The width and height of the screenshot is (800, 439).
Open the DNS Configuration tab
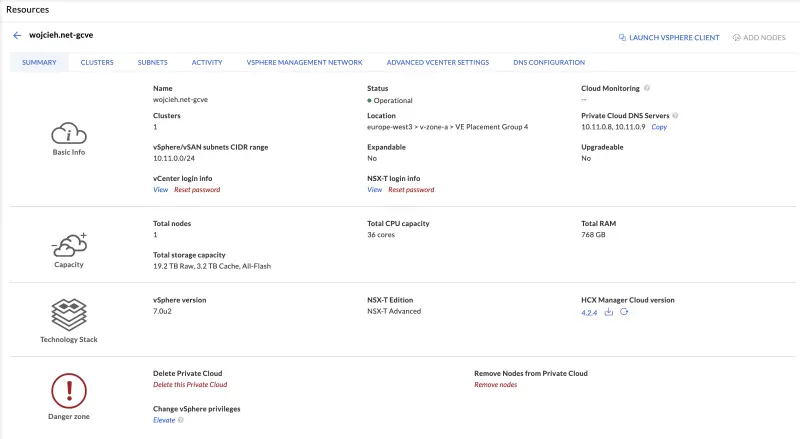click(x=549, y=62)
